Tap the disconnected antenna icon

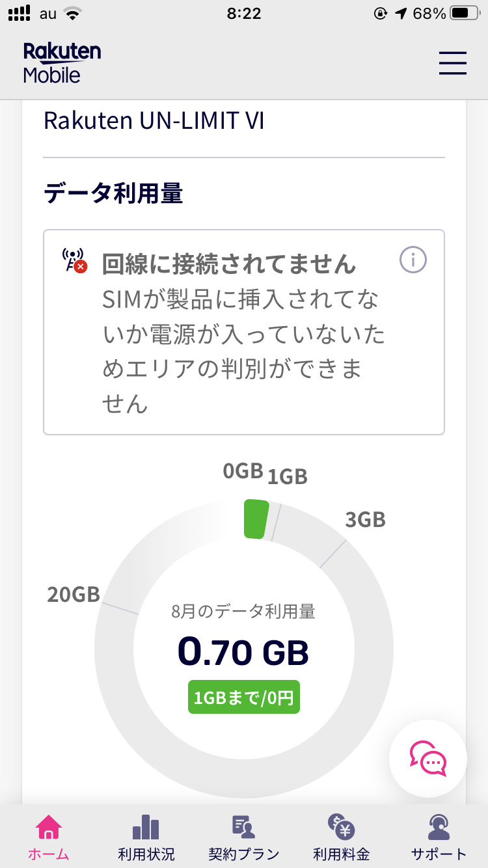[x=74, y=260]
